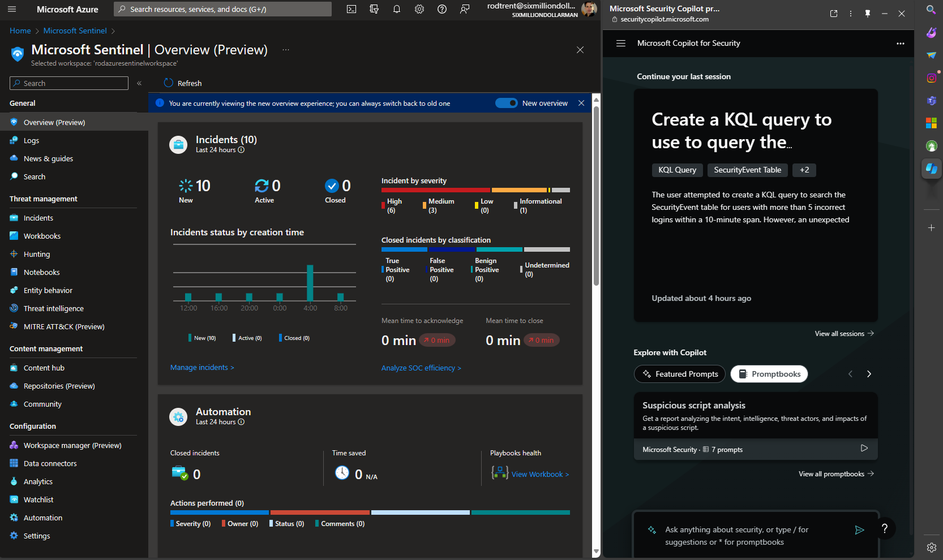The width and height of the screenshot is (943, 560).
Task: Click the SecurityEvent Table tag
Action: pyautogui.click(x=747, y=170)
